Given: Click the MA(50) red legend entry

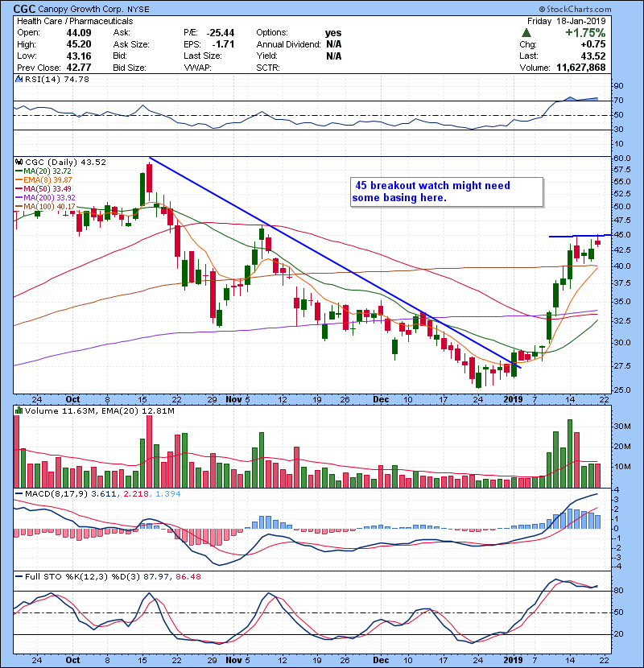Looking at the screenshot, I should click(x=40, y=190).
